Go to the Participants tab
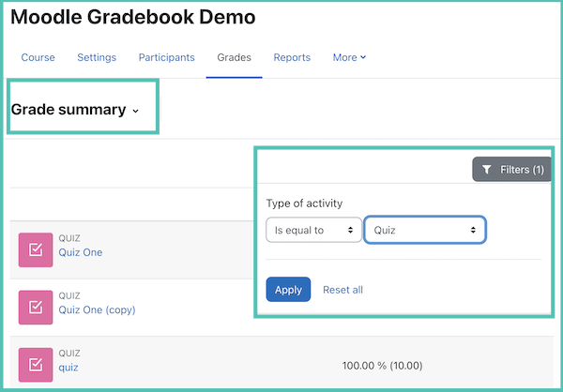The height and width of the screenshot is (392, 563). click(x=167, y=57)
